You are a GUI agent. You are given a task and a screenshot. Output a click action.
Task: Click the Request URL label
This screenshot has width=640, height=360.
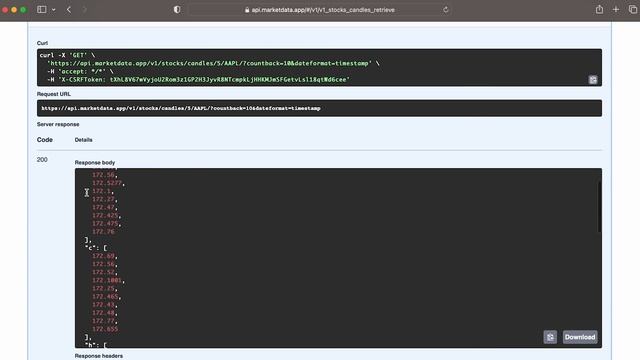point(54,94)
